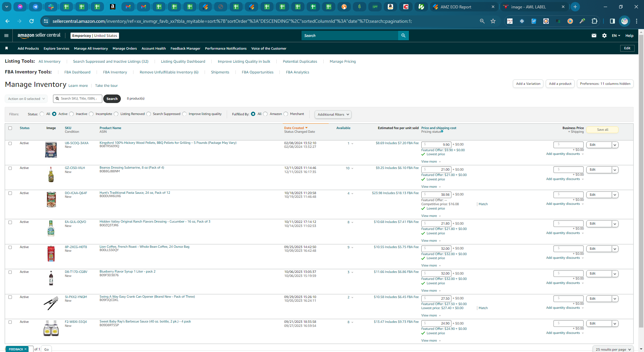The width and height of the screenshot is (644, 352).
Task: Switch to the pinned Slack tab
Action: [51, 7]
